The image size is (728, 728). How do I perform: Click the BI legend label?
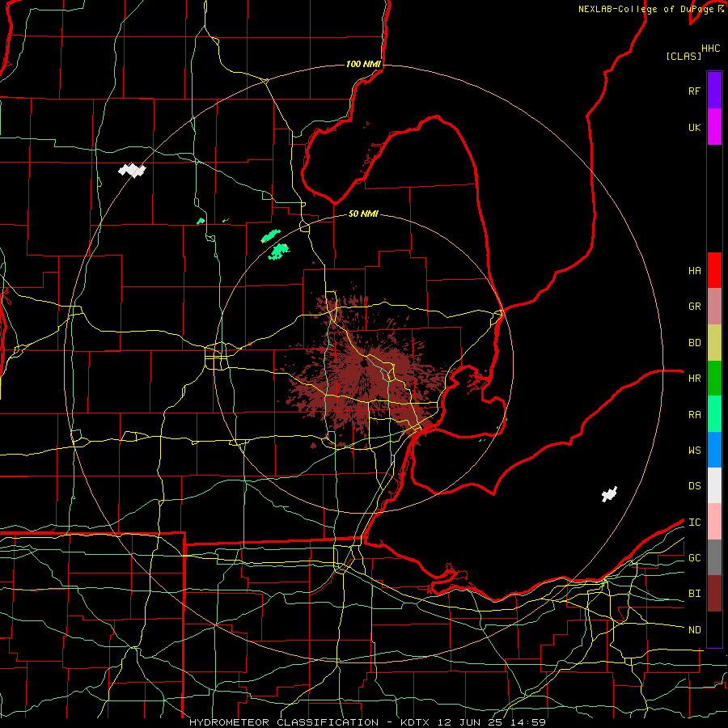(694, 594)
